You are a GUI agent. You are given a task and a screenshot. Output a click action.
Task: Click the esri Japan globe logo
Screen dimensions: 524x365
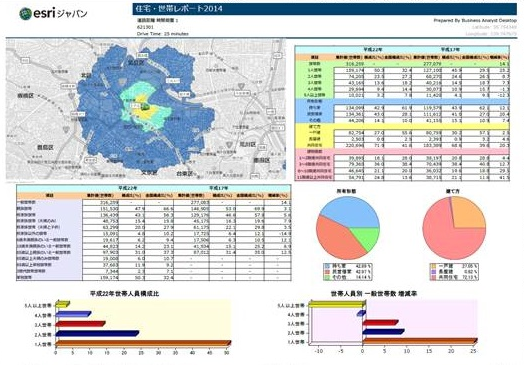pos(25,13)
